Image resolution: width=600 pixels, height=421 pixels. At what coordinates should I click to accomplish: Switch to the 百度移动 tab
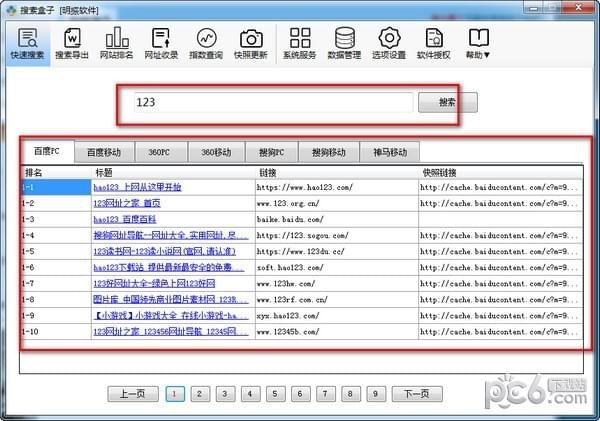[104, 152]
